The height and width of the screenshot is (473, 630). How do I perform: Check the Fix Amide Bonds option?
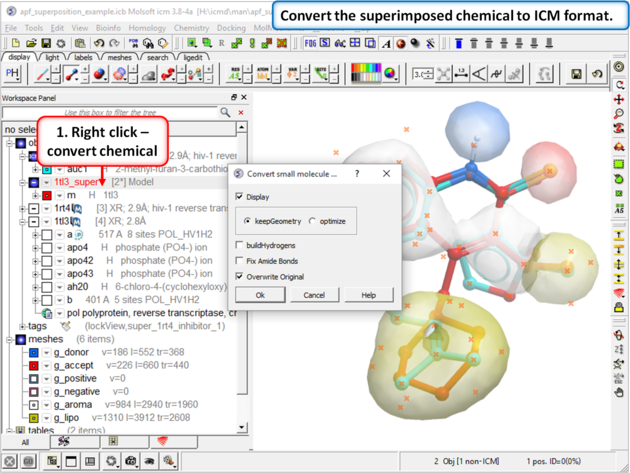(239, 261)
